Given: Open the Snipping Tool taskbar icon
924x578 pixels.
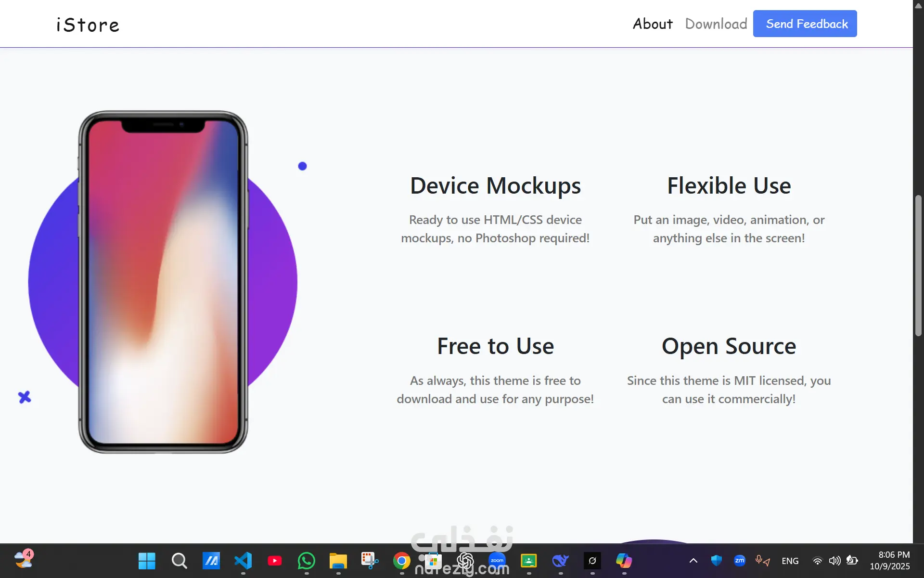Looking at the screenshot, I should coord(370,561).
